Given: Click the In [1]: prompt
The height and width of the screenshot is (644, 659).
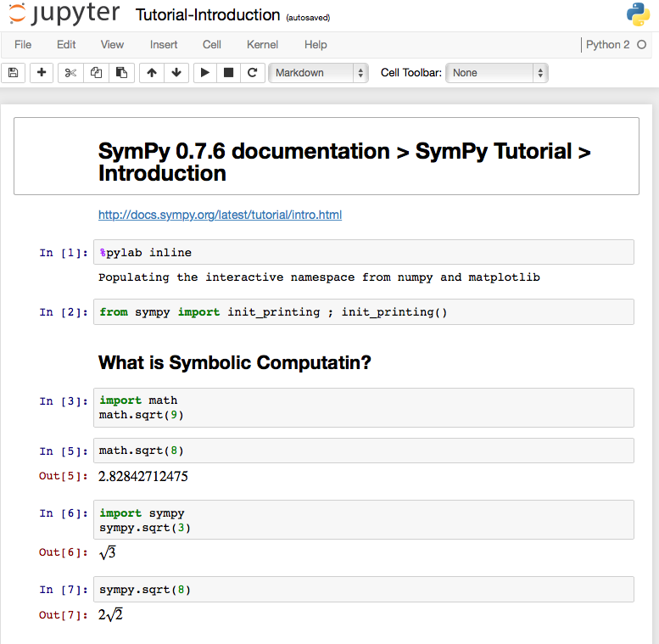Looking at the screenshot, I should 64,253.
